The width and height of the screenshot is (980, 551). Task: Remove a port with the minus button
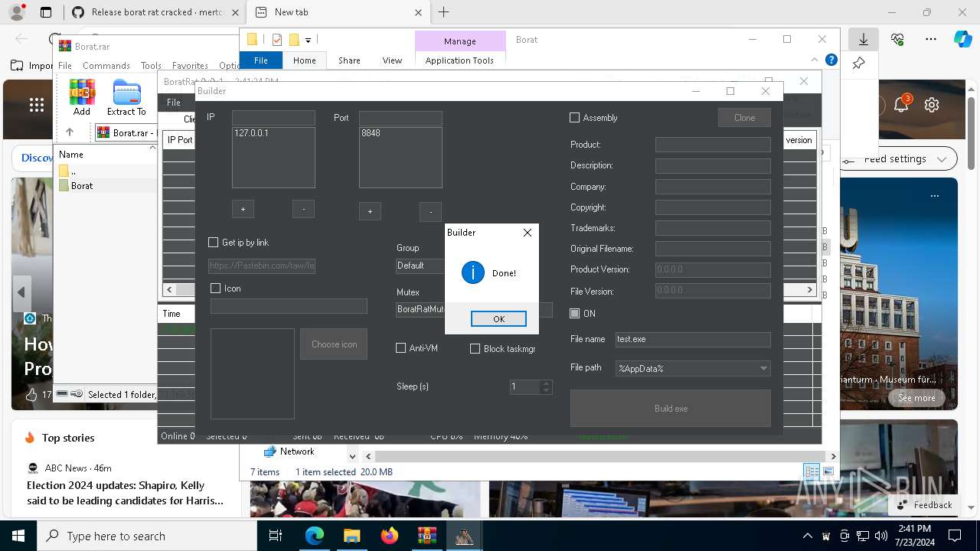[431, 211]
